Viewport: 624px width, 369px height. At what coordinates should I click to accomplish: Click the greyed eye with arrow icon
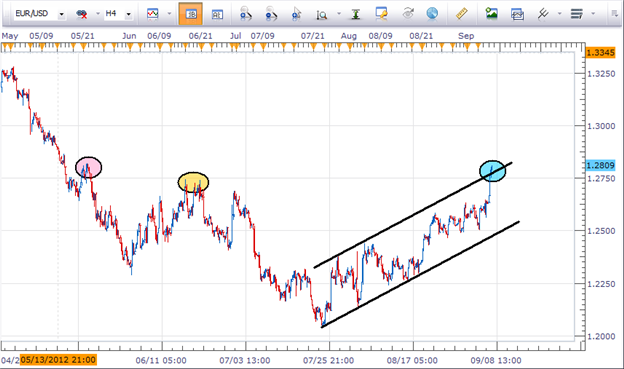pos(408,14)
